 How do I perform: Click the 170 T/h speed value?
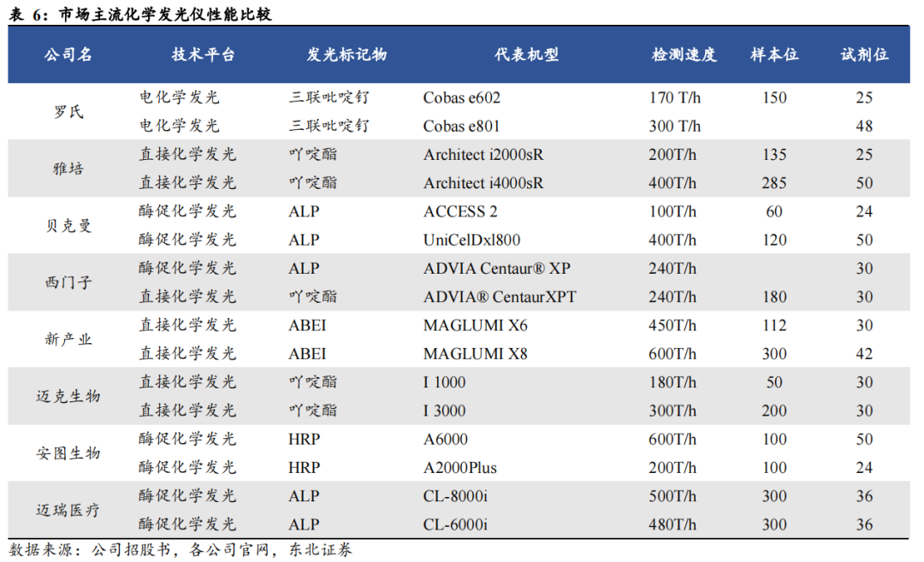coord(675,98)
